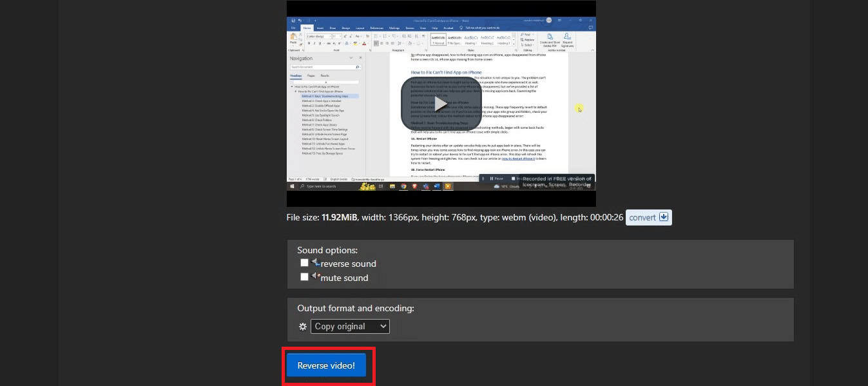Toggle Bold formatting in the Word ribbon
The image size is (868, 386).
(307, 43)
